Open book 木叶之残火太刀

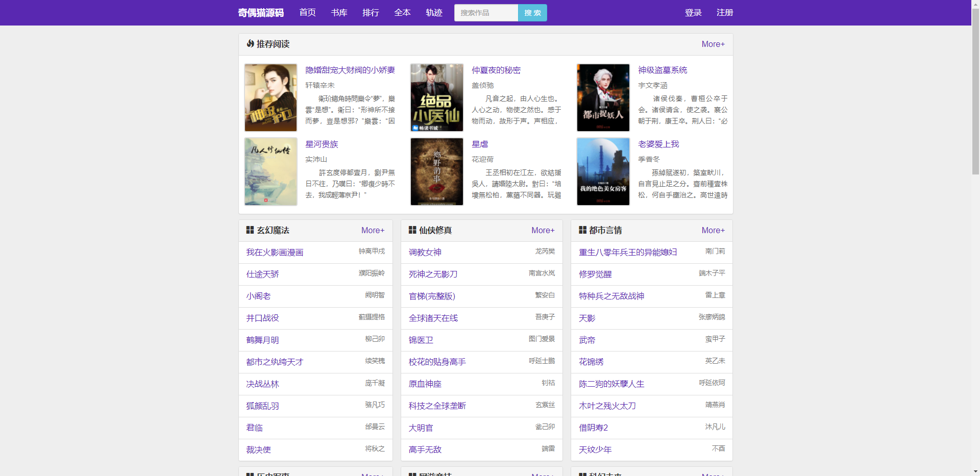607,406
